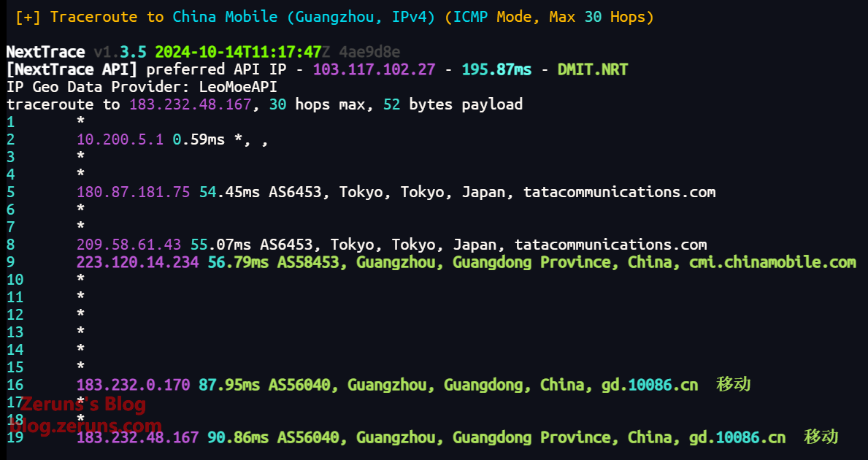The height and width of the screenshot is (460, 868).
Task: Click the DMIT.NRT node label
Action: click(x=593, y=69)
